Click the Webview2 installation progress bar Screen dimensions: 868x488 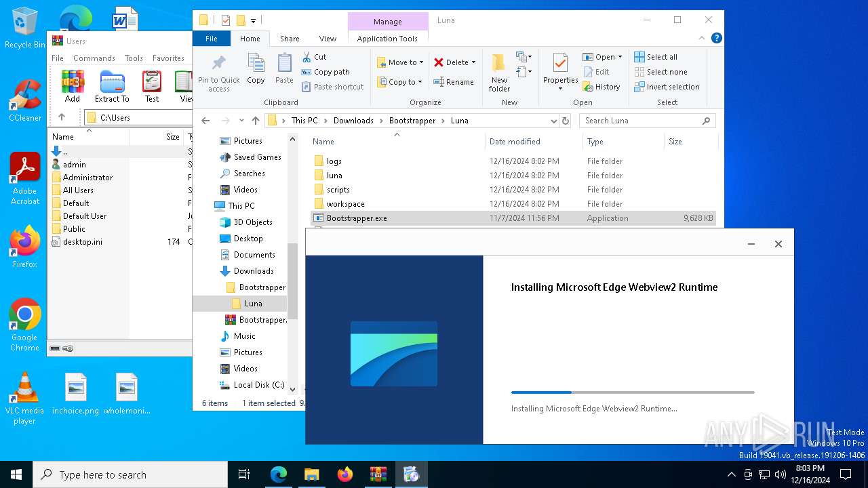633,392
